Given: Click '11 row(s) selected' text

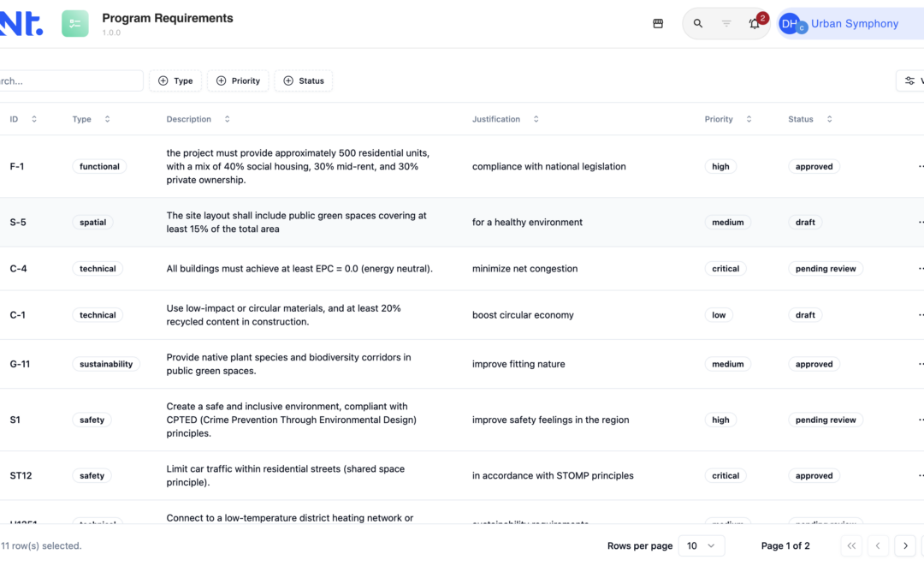Looking at the screenshot, I should [41, 545].
